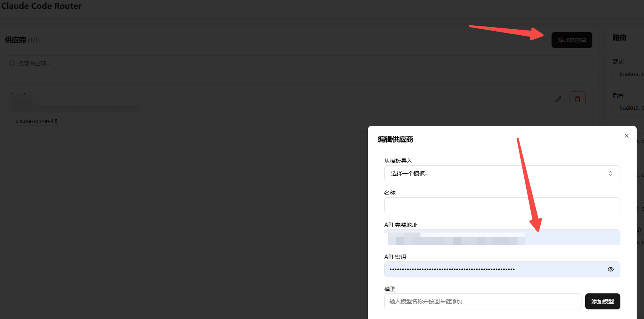The image size is (644, 319).
Task: Click the 搜索供应商 search box
Action: point(299,63)
